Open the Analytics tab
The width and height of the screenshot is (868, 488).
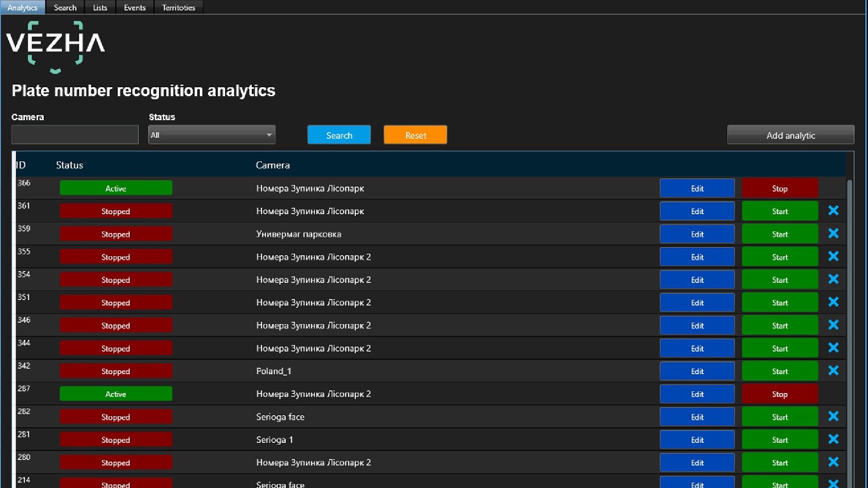(x=23, y=7)
